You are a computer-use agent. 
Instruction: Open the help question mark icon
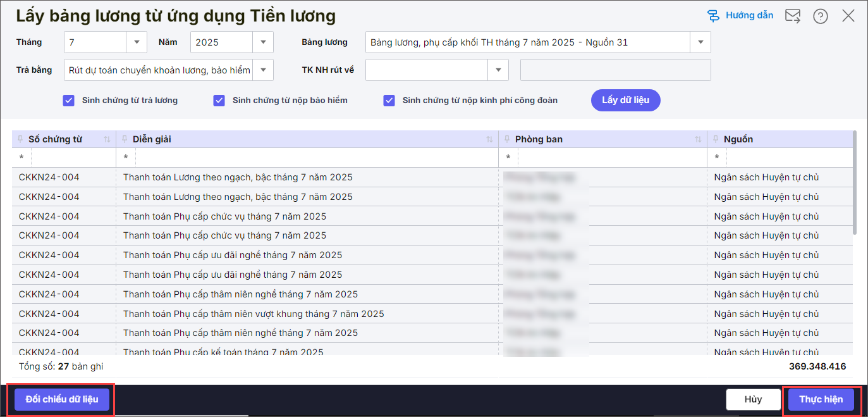click(821, 16)
